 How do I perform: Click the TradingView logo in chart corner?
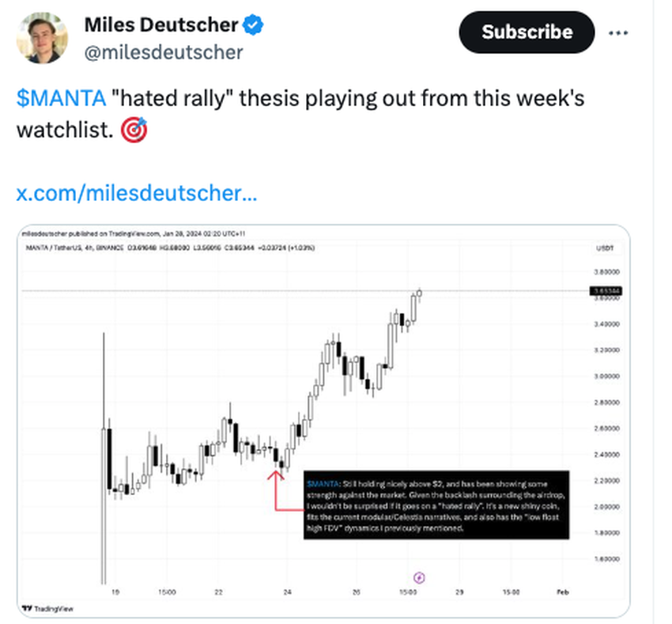[47, 608]
